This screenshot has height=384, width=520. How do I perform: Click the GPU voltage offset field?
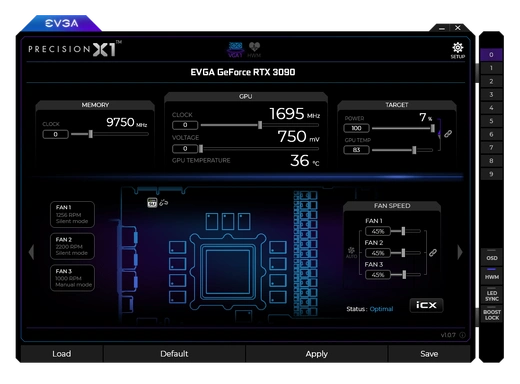click(185, 148)
